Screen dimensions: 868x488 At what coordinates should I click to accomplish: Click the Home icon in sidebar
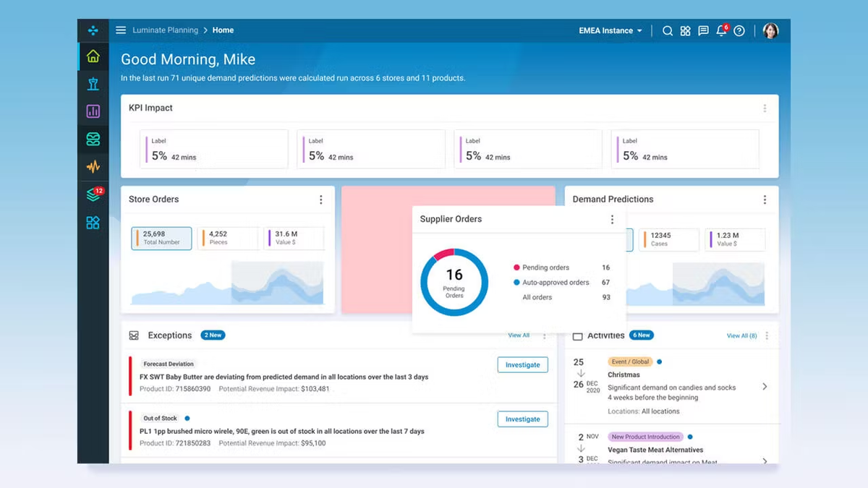tap(93, 56)
